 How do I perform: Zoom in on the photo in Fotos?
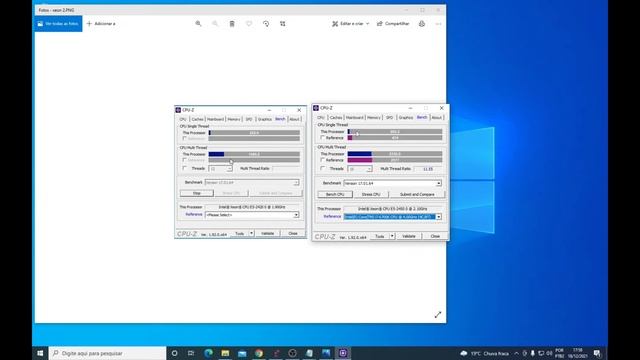pos(198,24)
